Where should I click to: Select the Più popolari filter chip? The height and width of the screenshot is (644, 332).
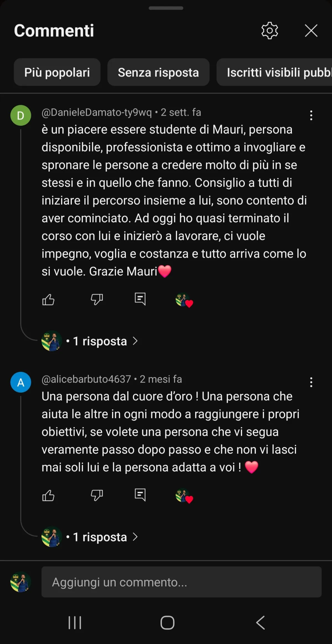click(x=57, y=72)
